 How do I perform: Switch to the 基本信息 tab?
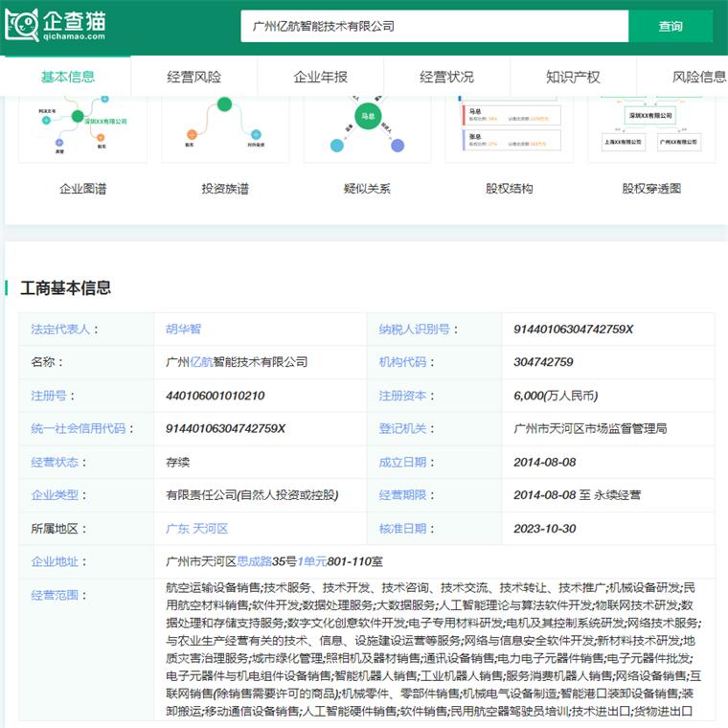(x=67, y=77)
